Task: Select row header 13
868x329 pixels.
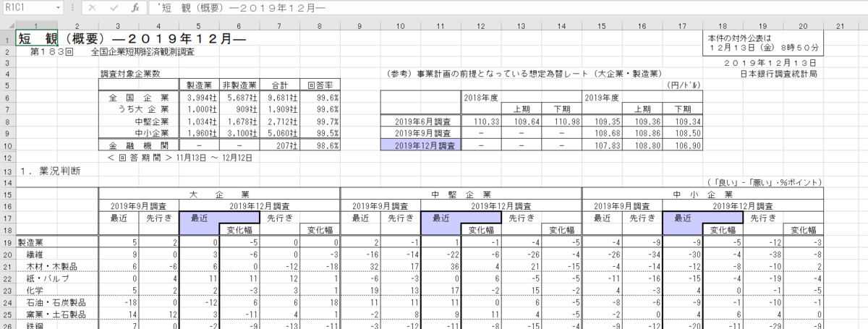Action: [x=7, y=171]
